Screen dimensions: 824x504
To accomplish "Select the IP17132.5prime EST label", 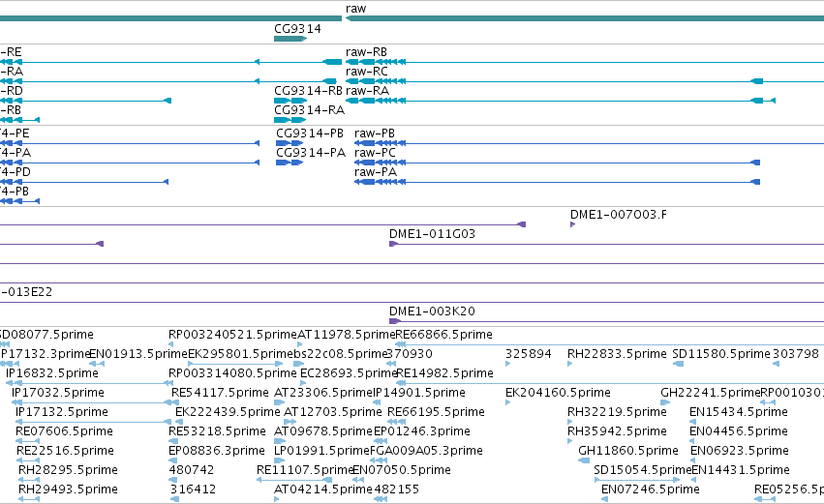I will tap(62, 412).
